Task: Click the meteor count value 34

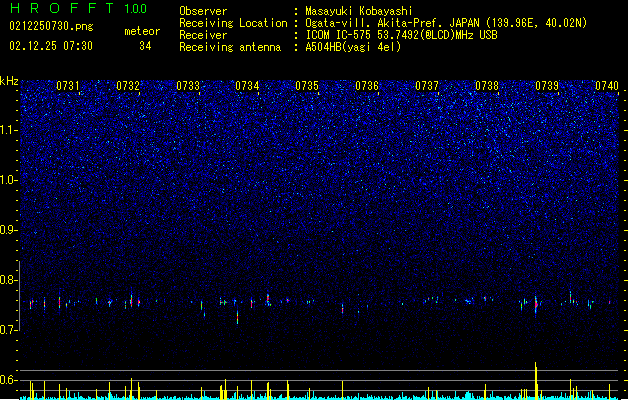Action: click(145, 46)
